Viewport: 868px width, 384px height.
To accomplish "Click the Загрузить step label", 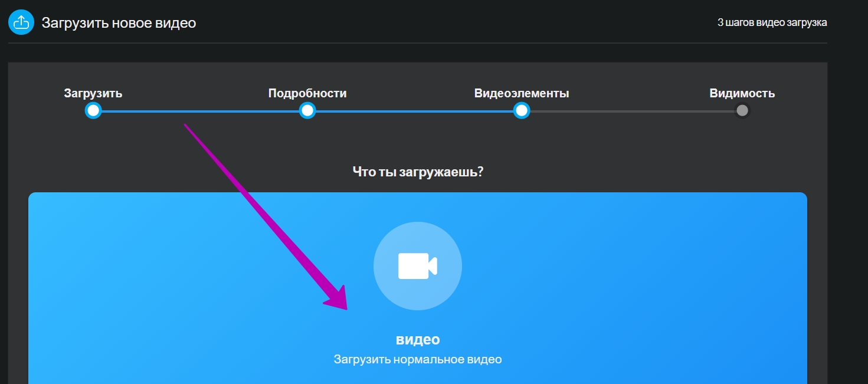I will [x=93, y=93].
